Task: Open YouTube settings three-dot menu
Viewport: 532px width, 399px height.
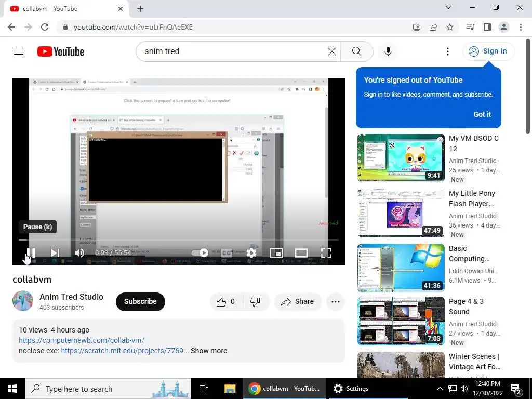Action: 447,51
